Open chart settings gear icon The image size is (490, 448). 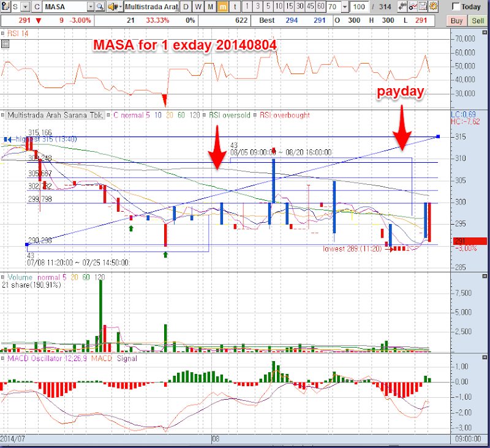433,7
